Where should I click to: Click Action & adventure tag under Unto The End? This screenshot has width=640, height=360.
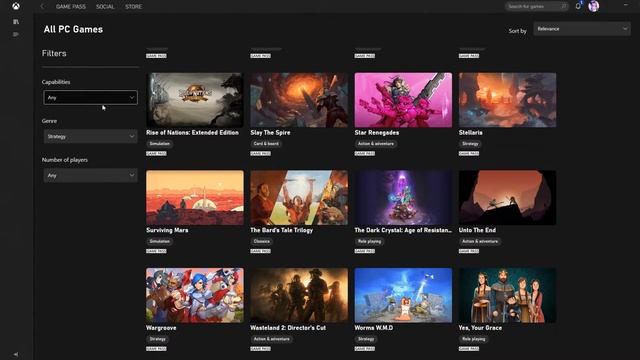click(480, 241)
